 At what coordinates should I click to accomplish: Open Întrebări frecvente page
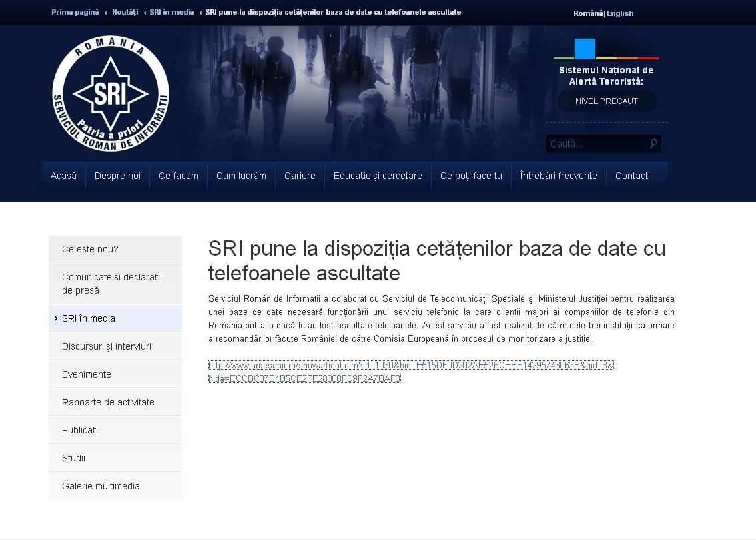[558, 175]
